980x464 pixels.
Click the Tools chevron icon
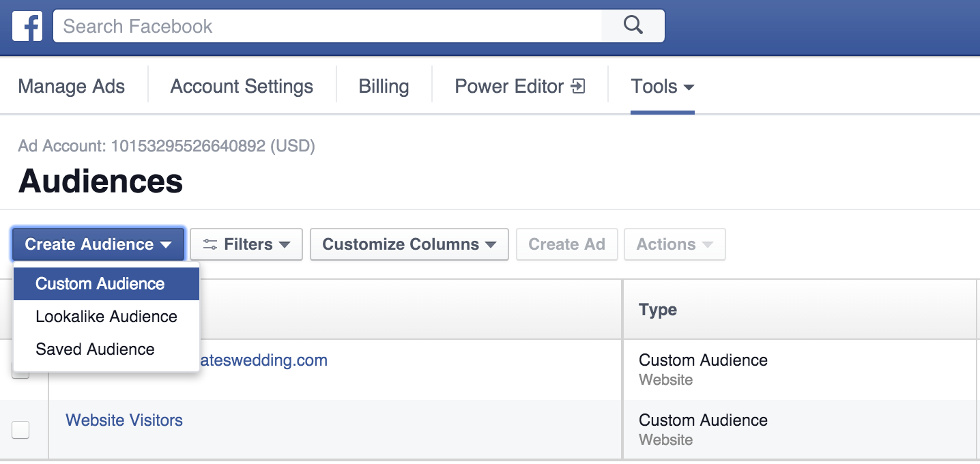689,87
